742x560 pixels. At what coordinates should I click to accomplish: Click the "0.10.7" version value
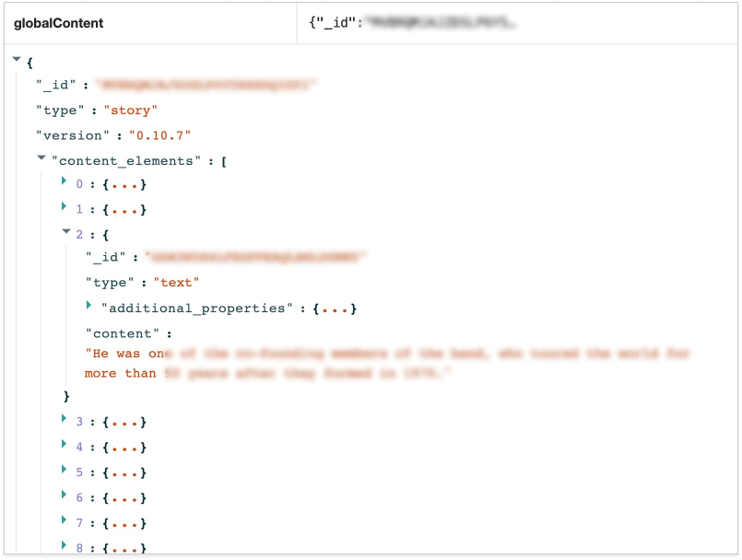[160, 135]
